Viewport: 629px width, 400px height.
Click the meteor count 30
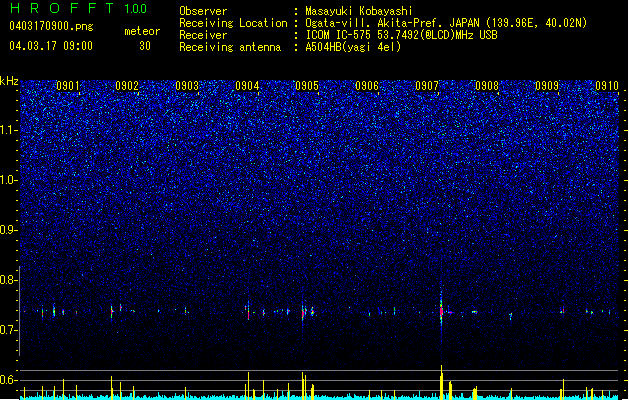pyautogui.click(x=145, y=46)
